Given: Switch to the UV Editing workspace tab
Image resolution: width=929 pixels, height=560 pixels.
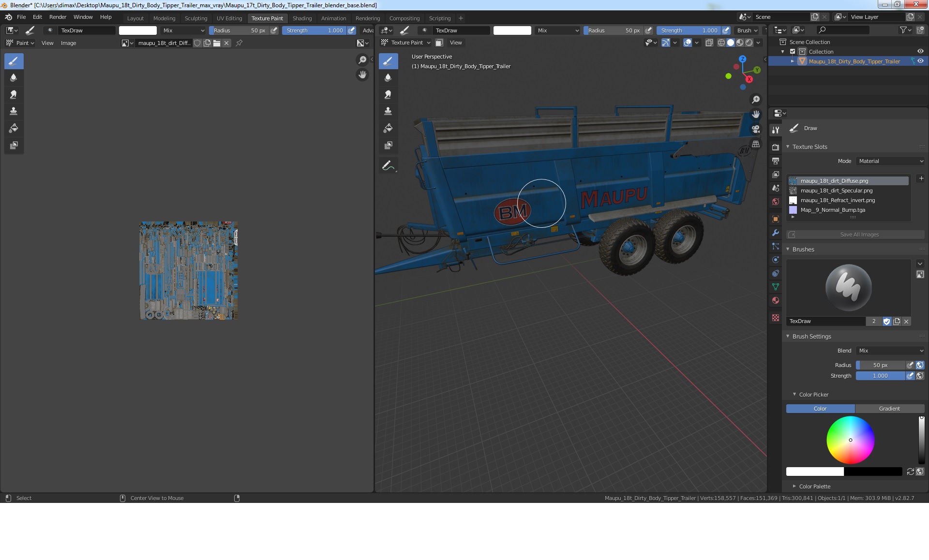Looking at the screenshot, I should click(229, 18).
